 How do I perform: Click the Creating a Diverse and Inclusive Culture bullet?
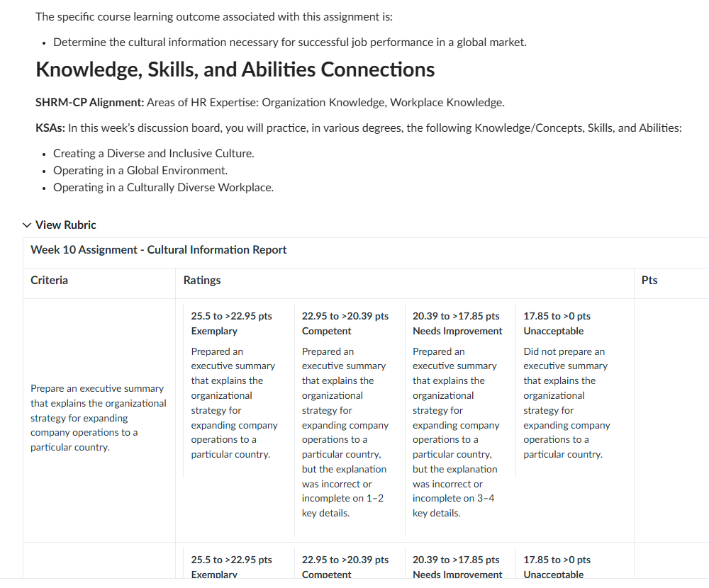(x=154, y=154)
